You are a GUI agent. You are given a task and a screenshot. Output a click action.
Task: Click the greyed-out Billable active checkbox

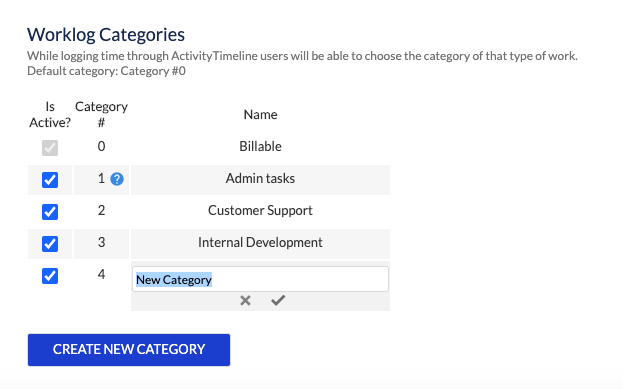pyautogui.click(x=50, y=148)
